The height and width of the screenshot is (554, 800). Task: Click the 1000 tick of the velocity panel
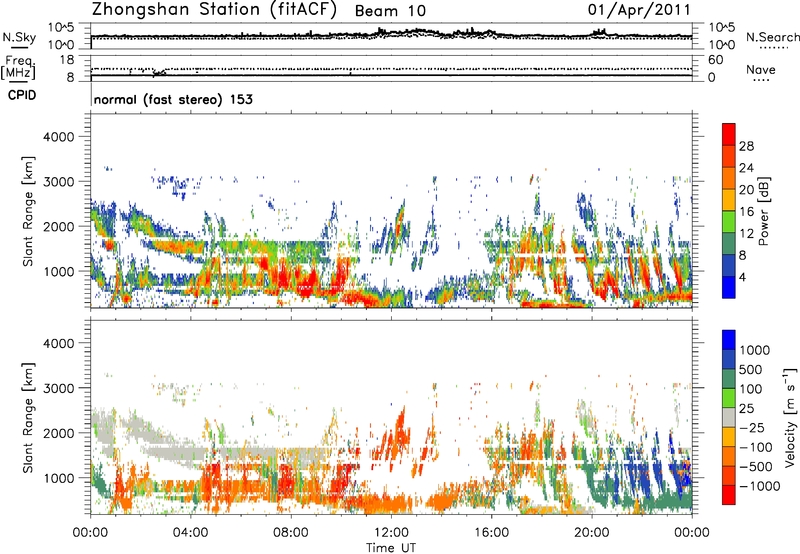point(59,478)
